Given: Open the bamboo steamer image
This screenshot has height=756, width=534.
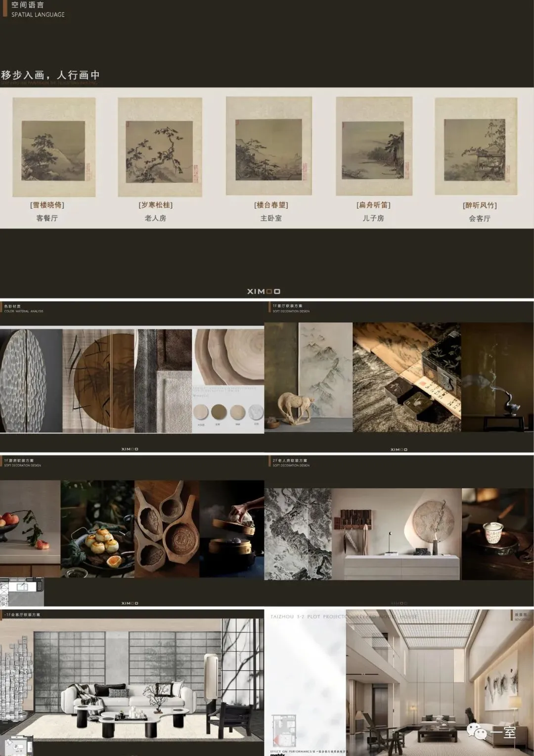Looking at the screenshot, I should (232, 528).
